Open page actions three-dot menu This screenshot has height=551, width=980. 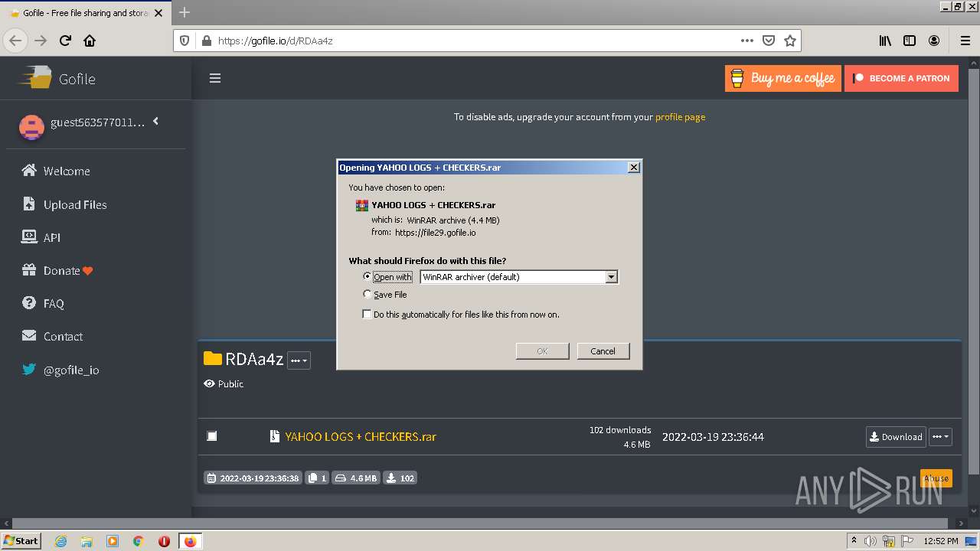click(x=747, y=41)
